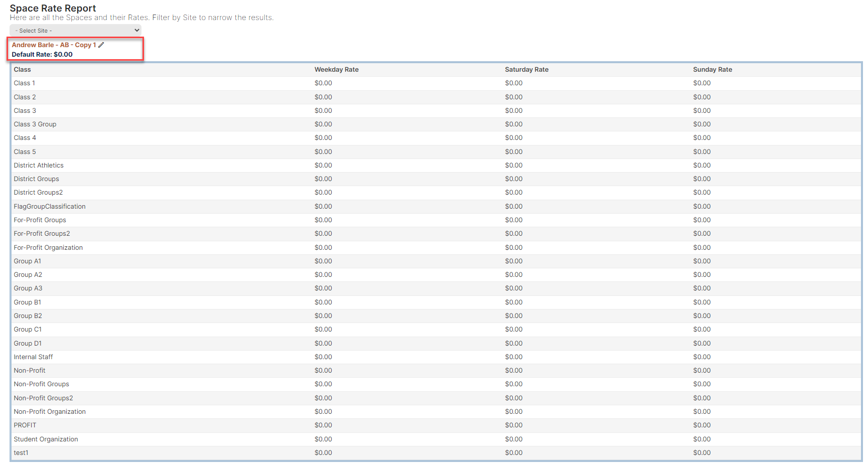Screen dimensions: 868x468
Task: Click the Sunday Rate value for For-Profit Groups
Action: coord(702,220)
